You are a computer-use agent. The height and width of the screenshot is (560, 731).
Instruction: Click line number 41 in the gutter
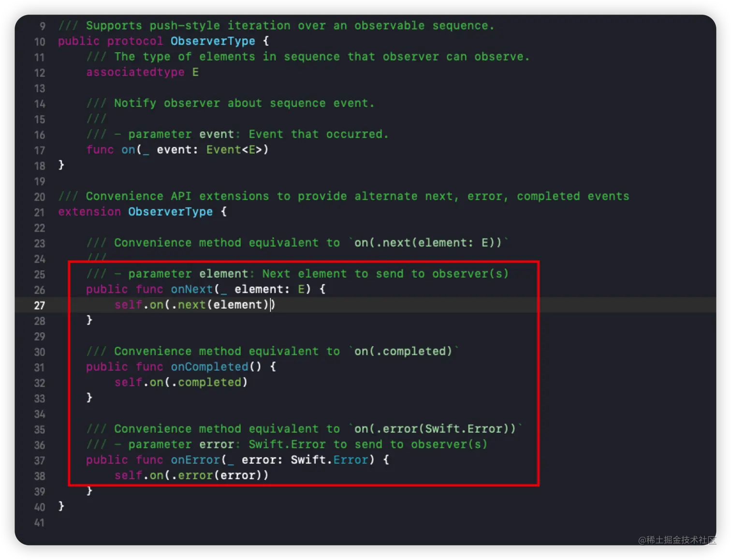pyautogui.click(x=40, y=523)
